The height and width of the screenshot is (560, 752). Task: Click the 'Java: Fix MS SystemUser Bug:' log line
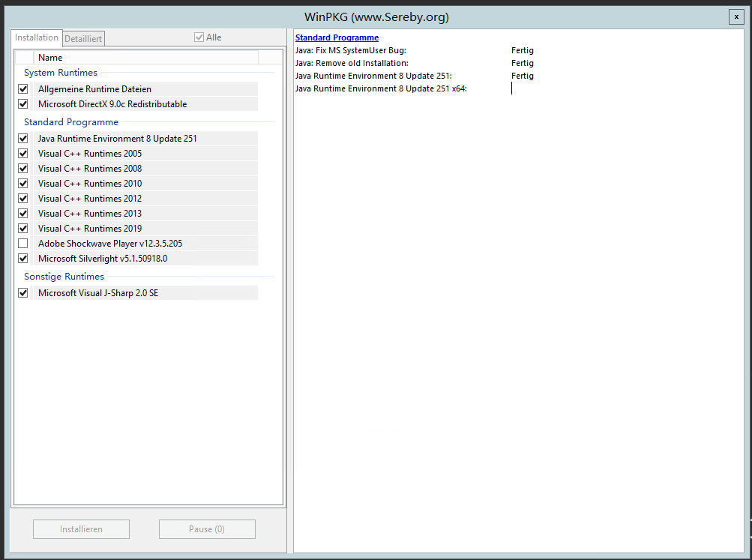351,50
